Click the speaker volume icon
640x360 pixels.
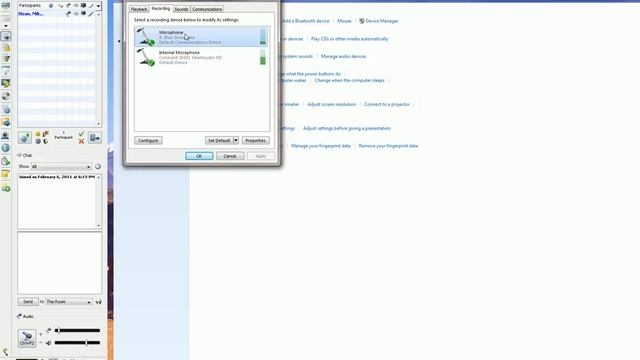(x=49, y=343)
